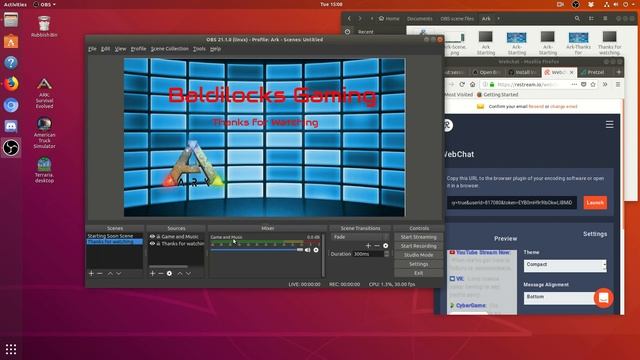The width and height of the screenshot is (640, 360).
Task: Launch Discord from the Ubuntu dock
Action: [x=11, y=126]
